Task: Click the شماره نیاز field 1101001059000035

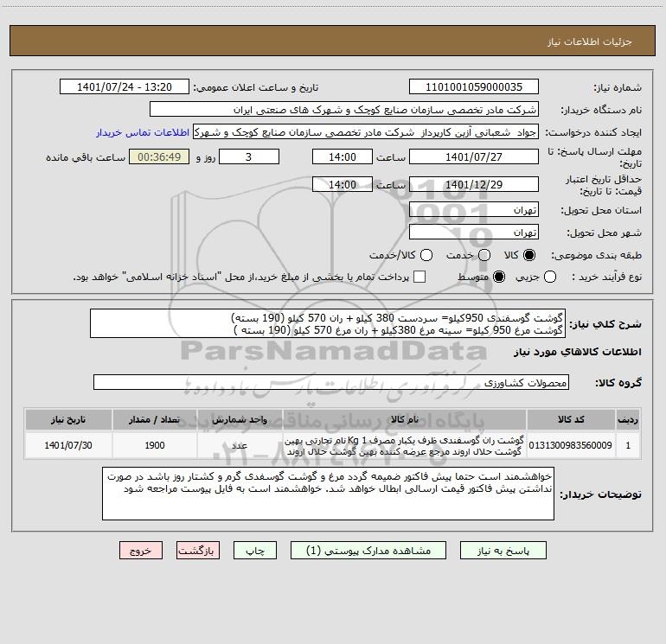Action: coord(474,87)
